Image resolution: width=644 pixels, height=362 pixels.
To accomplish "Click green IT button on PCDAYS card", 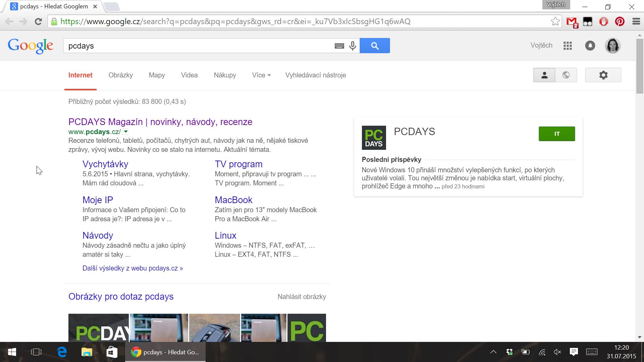I will (556, 134).
